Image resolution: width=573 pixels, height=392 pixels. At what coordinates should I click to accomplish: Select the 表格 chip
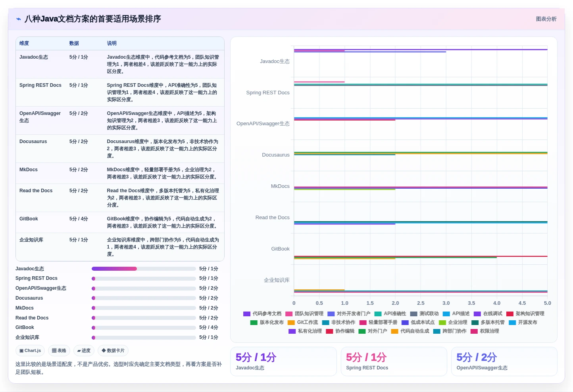click(x=59, y=351)
